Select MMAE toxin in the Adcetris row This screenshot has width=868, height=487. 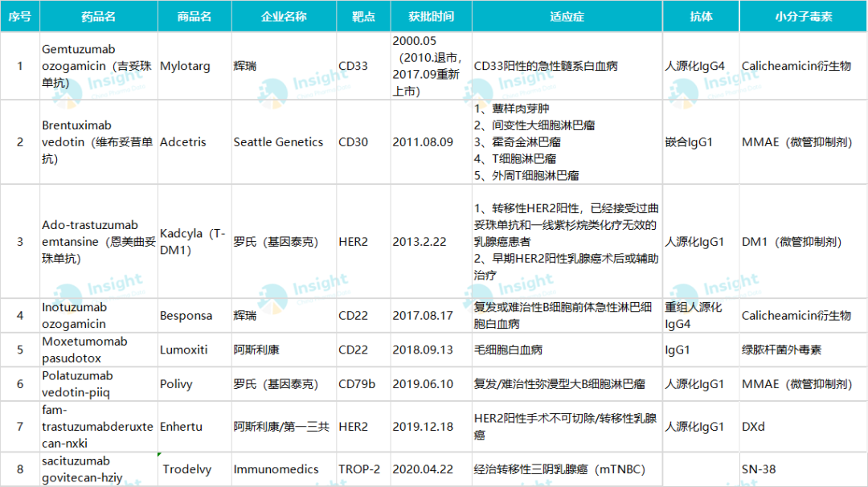(803, 142)
